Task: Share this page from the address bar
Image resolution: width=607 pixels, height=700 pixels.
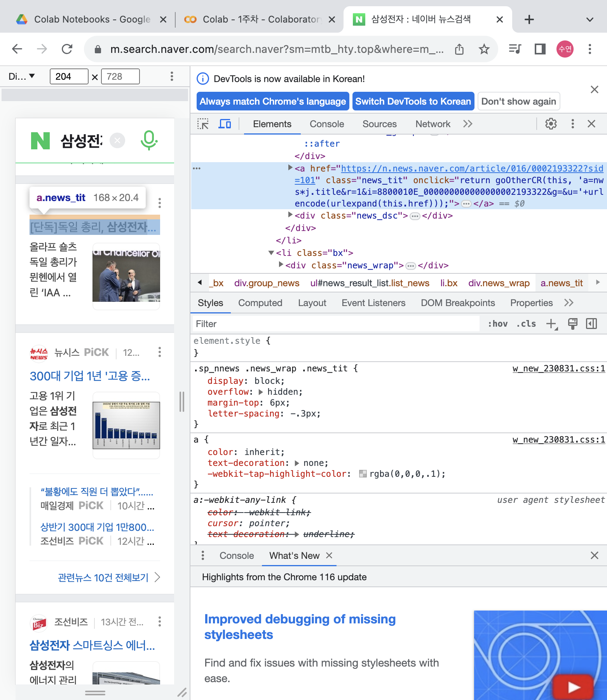Action: click(x=459, y=49)
